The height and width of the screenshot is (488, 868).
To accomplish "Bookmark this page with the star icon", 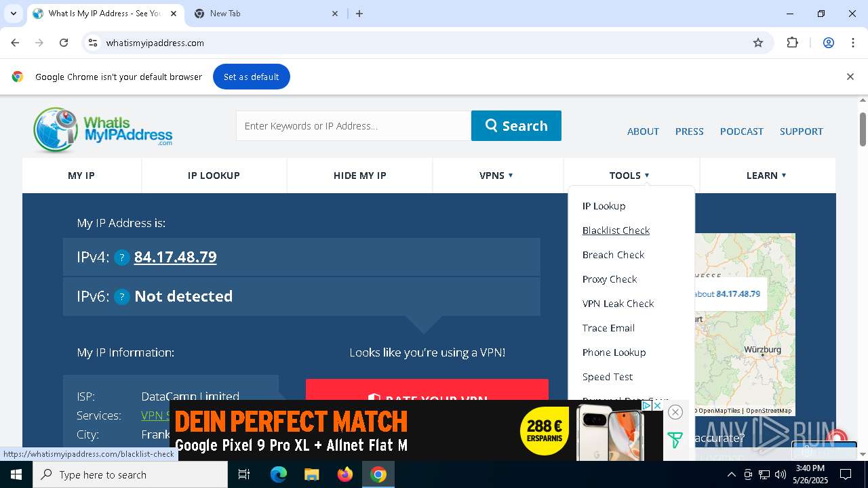I will [758, 43].
